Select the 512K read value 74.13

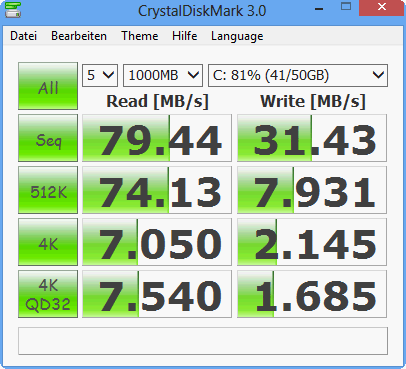pyautogui.click(x=157, y=190)
